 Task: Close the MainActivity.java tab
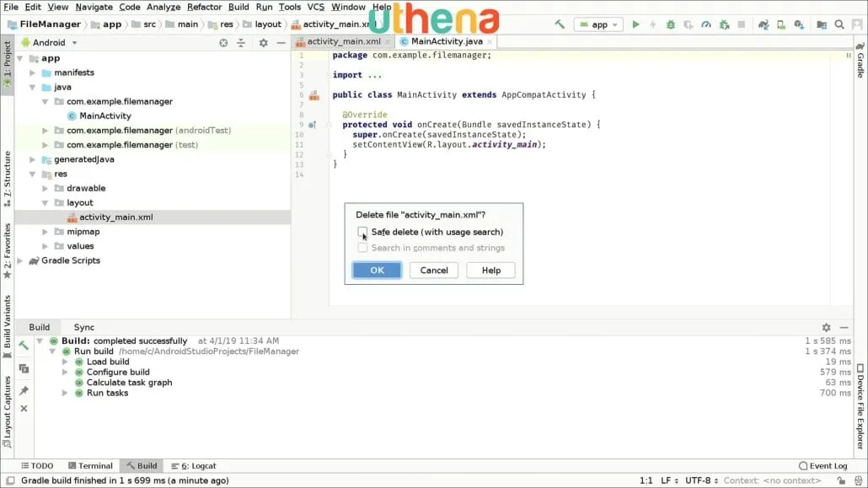point(490,41)
